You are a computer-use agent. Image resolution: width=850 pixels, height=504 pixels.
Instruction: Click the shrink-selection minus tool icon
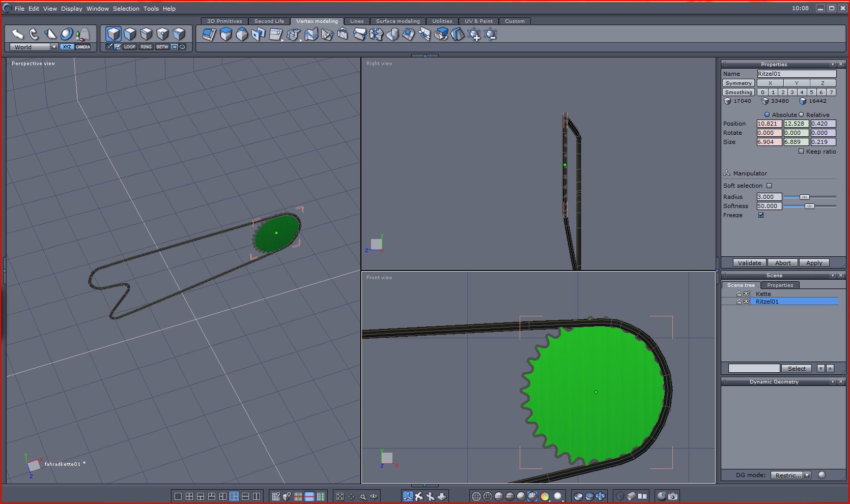[490, 34]
